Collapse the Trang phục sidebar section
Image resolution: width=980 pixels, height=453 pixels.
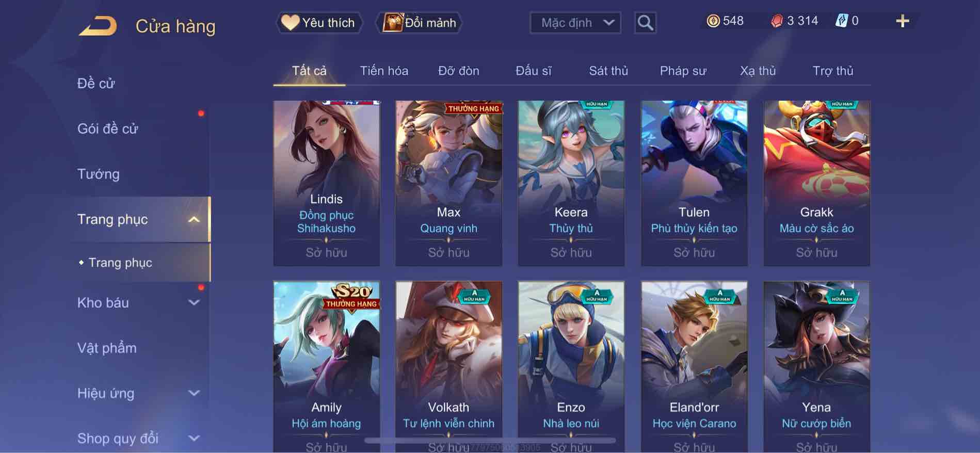pyautogui.click(x=194, y=220)
